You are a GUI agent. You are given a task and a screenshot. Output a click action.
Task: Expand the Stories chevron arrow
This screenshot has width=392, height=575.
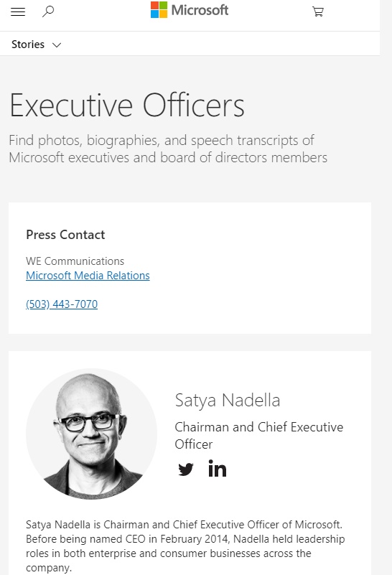57,45
